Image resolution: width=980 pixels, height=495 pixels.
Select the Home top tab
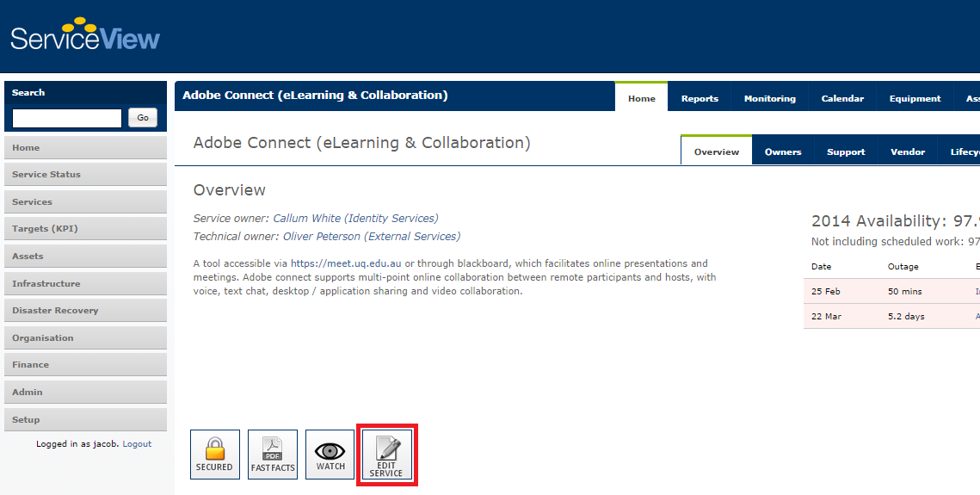[642, 97]
